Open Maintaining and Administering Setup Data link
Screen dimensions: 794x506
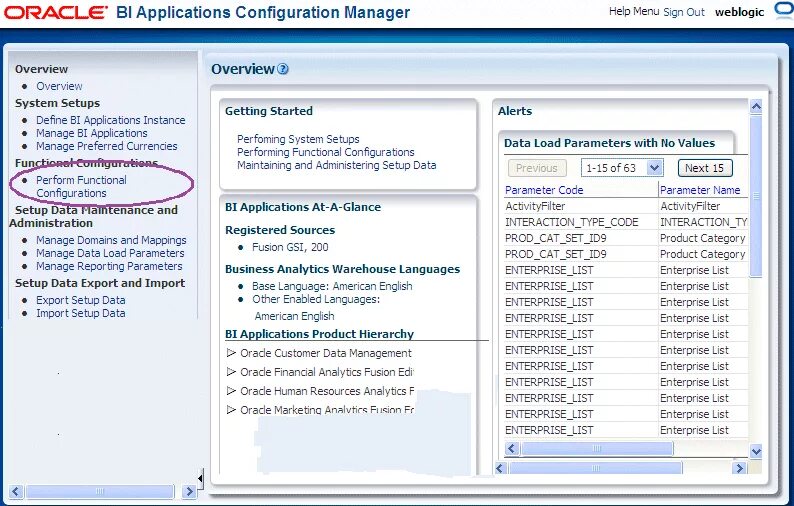click(x=336, y=165)
